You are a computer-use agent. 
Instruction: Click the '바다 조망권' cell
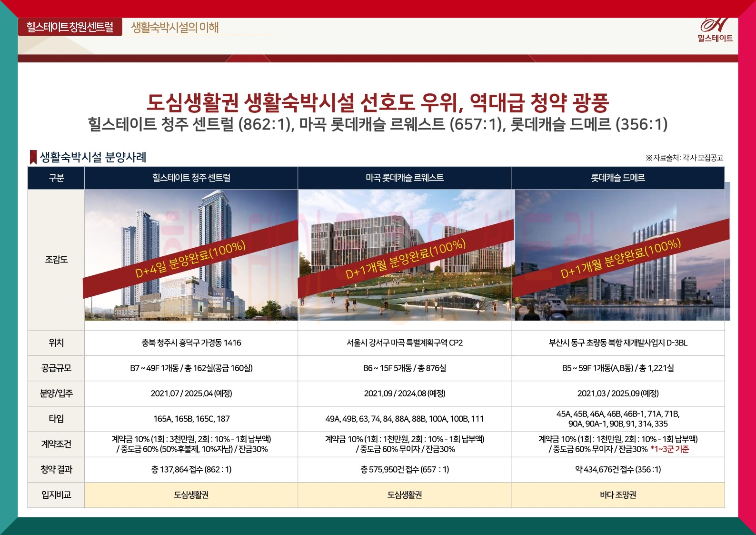point(618,495)
